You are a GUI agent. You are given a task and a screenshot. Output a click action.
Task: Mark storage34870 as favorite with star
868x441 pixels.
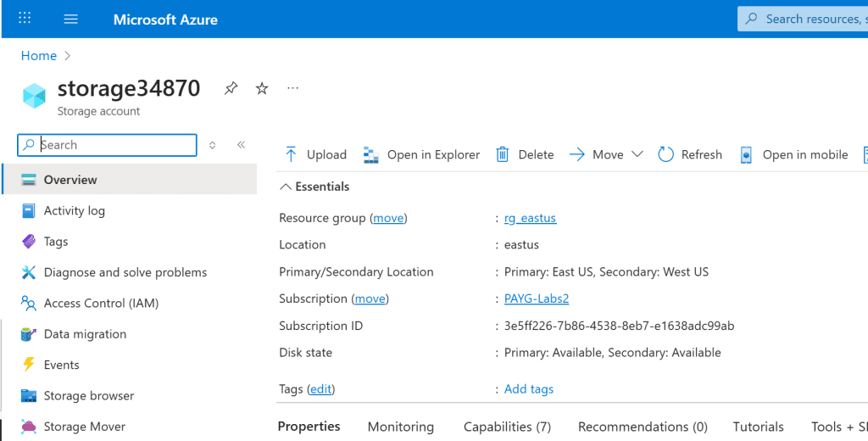tap(262, 88)
